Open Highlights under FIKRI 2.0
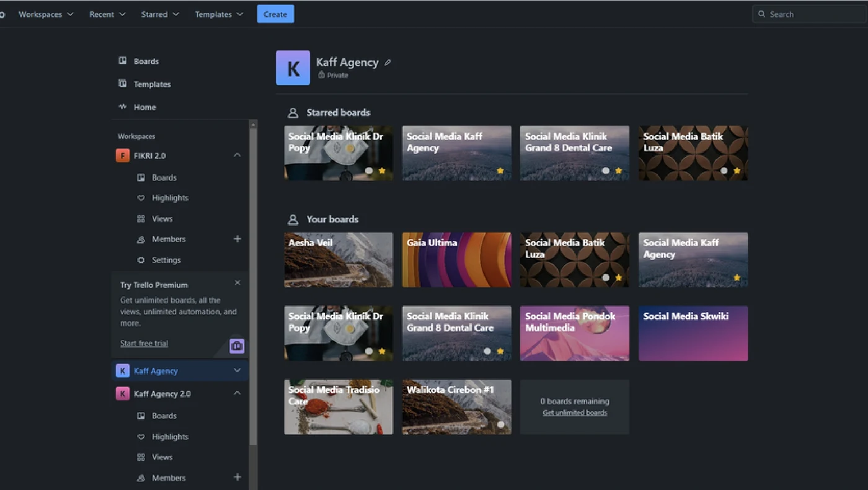The width and height of the screenshot is (868, 490). 170,198
